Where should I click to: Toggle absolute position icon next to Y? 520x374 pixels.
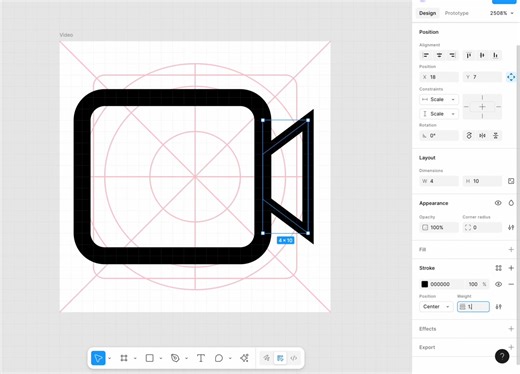[511, 77]
